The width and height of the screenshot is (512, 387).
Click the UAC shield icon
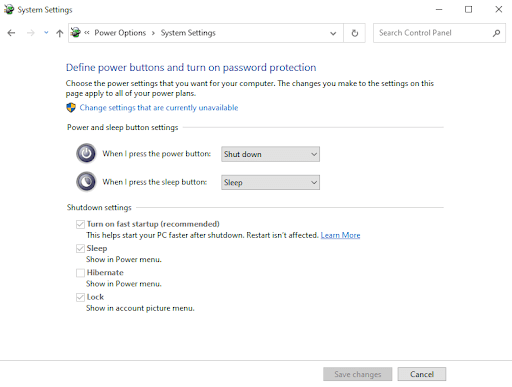coord(71,108)
